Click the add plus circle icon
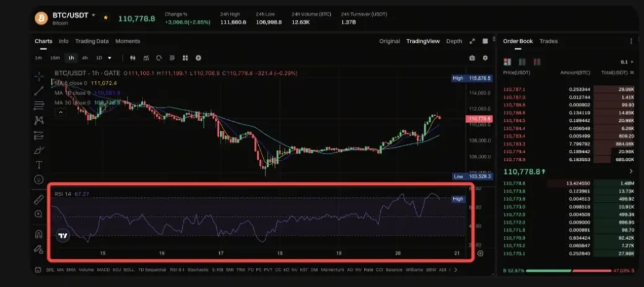Image resolution: width=644 pixels, height=287 pixels. pyautogui.click(x=198, y=58)
